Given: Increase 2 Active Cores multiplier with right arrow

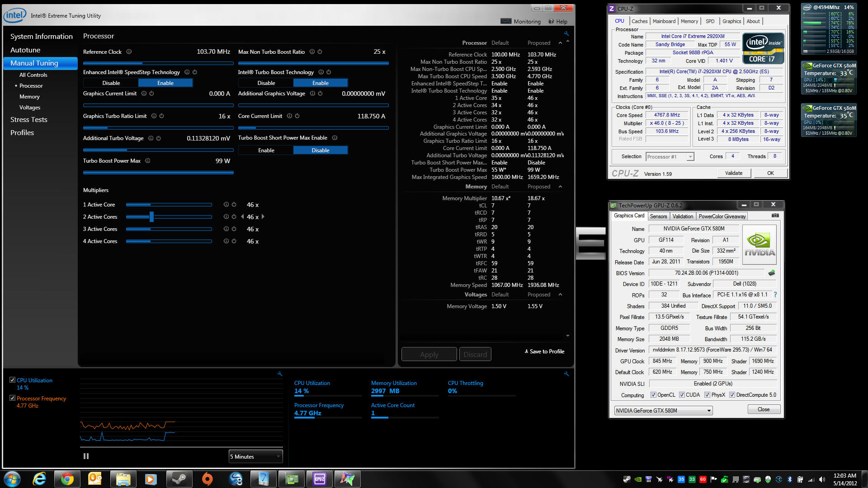Looking at the screenshot, I should (x=263, y=217).
